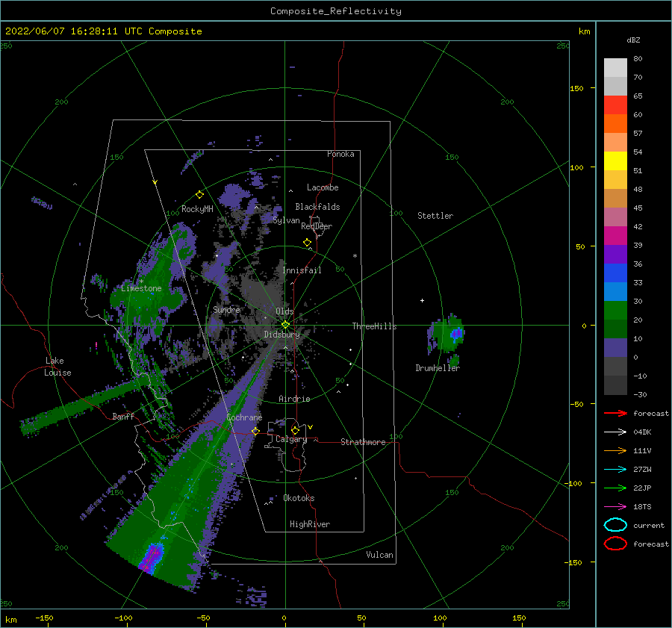Click the magenta 42-39 dBZ color swatch
672x628 pixels.
pyautogui.click(x=615, y=235)
